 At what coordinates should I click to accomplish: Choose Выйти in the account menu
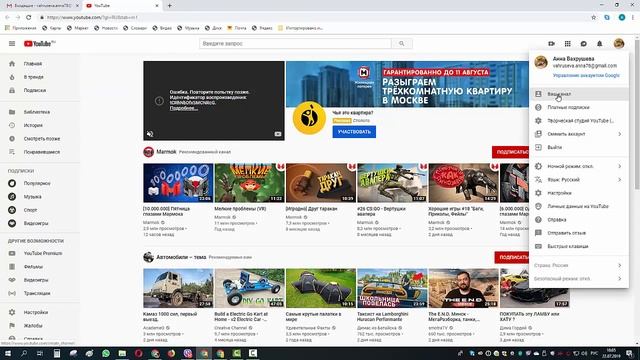coord(579,147)
